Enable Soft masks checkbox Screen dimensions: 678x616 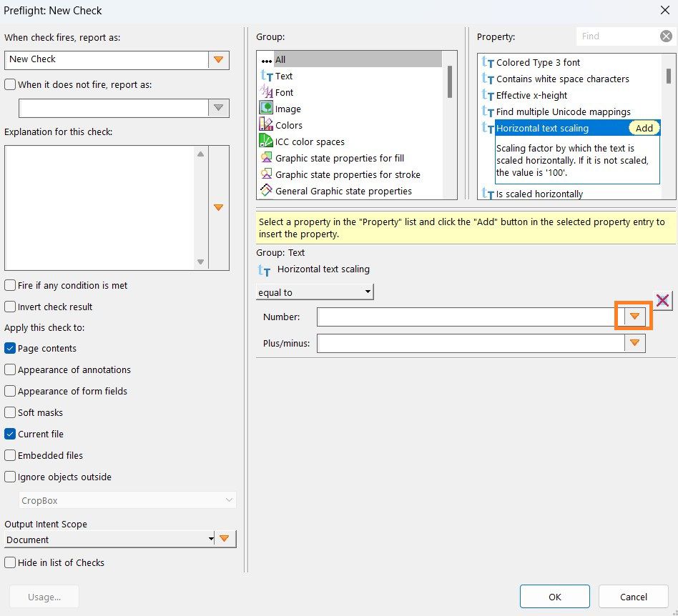(x=10, y=412)
